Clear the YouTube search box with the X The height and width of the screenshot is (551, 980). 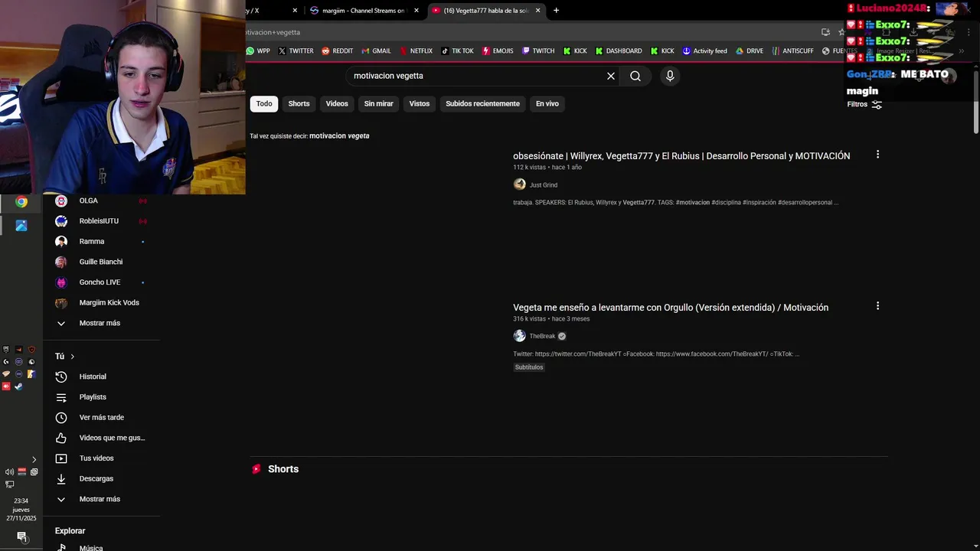click(x=611, y=76)
